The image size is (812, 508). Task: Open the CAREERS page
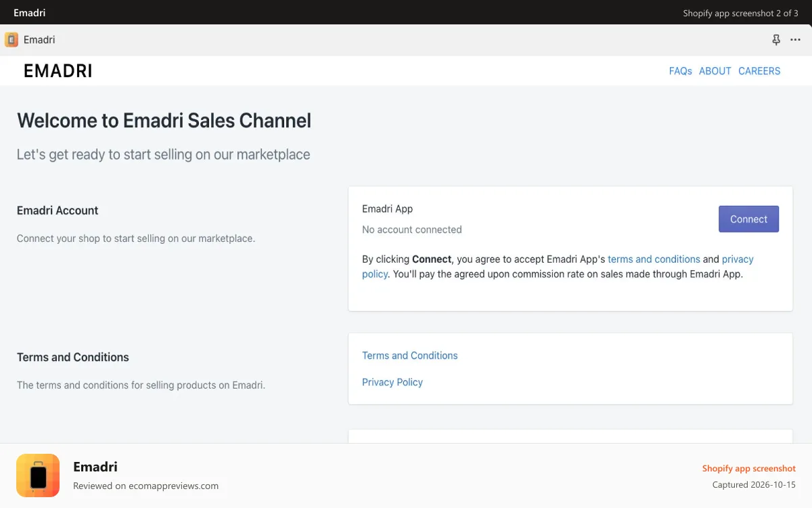[759, 71]
